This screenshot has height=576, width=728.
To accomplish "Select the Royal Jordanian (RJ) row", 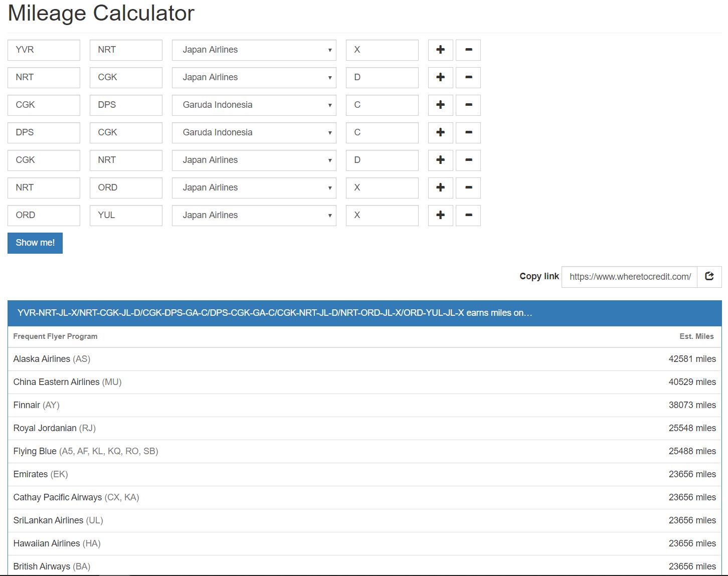I will pyautogui.click(x=365, y=429).
